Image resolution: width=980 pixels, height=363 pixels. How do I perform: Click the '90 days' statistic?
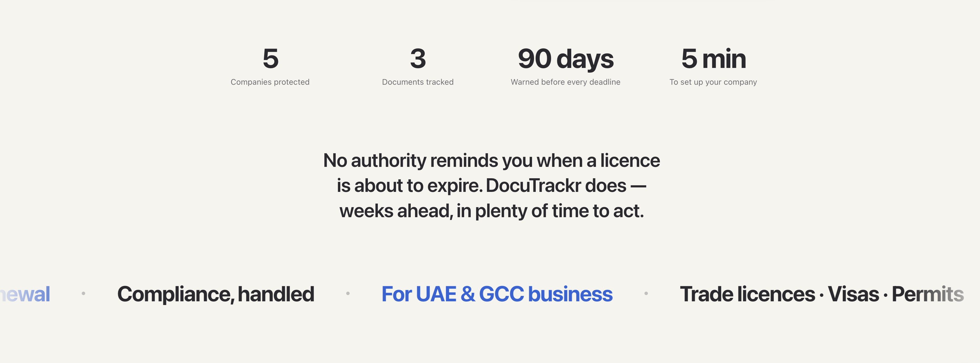pos(566,59)
